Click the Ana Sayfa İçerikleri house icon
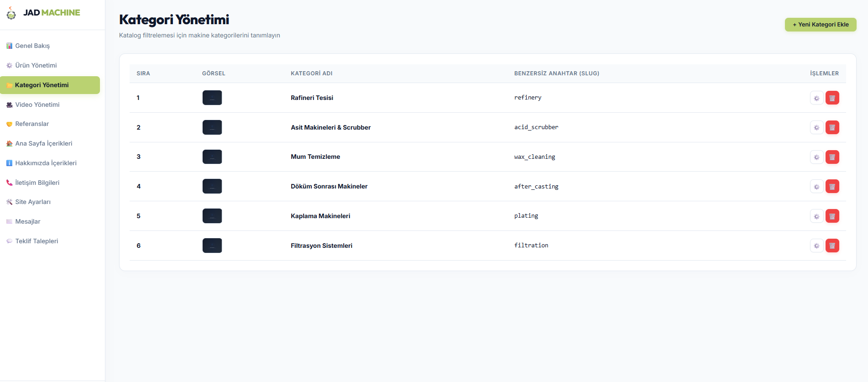Screen dimensions: 868x382 [9, 143]
